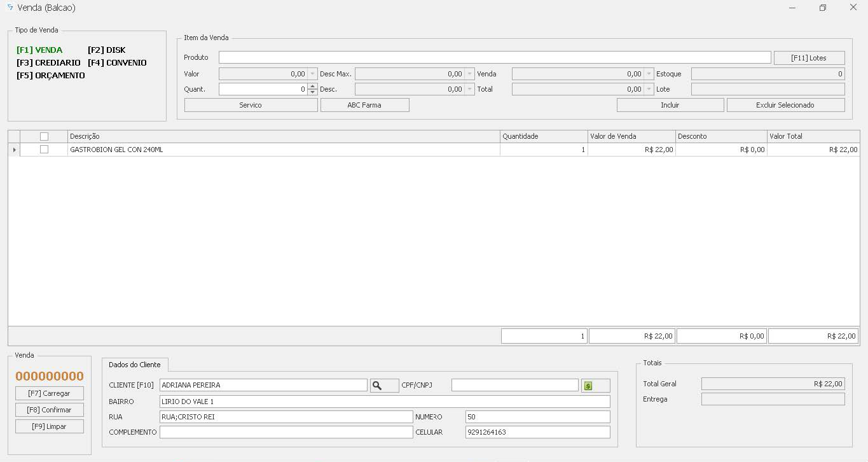The height and width of the screenshot is (462, 868).
Task: Open the Valor field dropdown arrow
Action: point(312,74)
